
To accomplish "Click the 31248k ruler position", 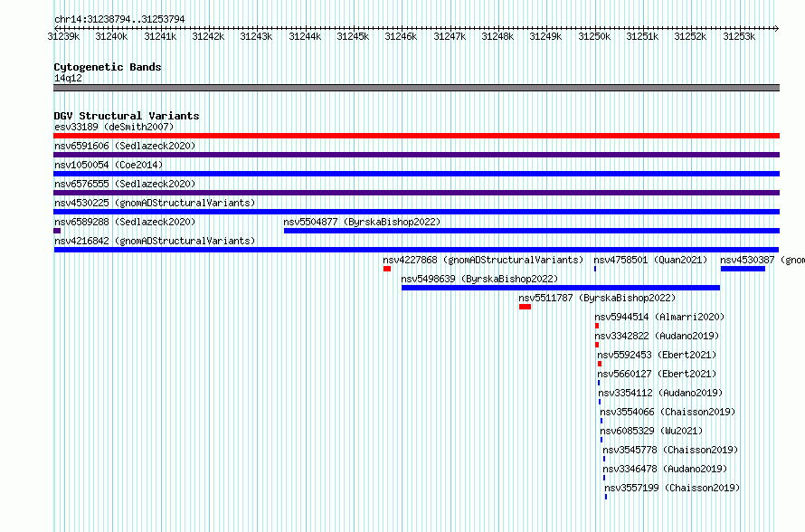I will [497, 36].
